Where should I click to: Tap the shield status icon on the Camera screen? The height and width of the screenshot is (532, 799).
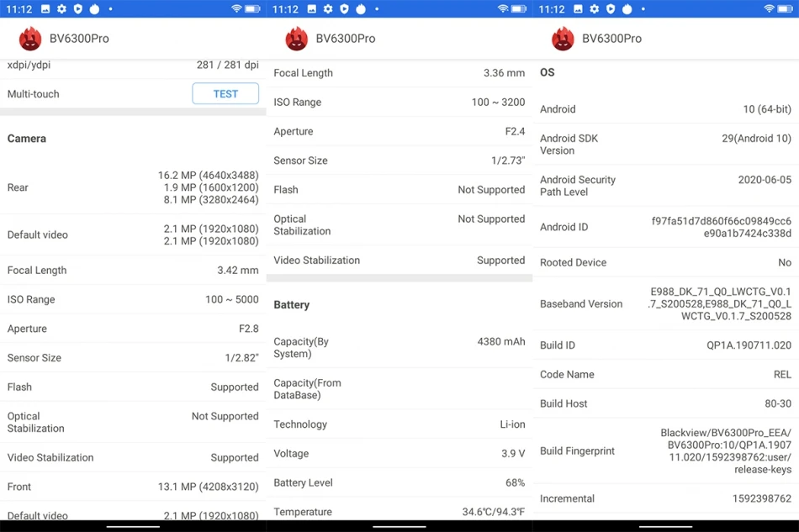click(x=78, y=8)
